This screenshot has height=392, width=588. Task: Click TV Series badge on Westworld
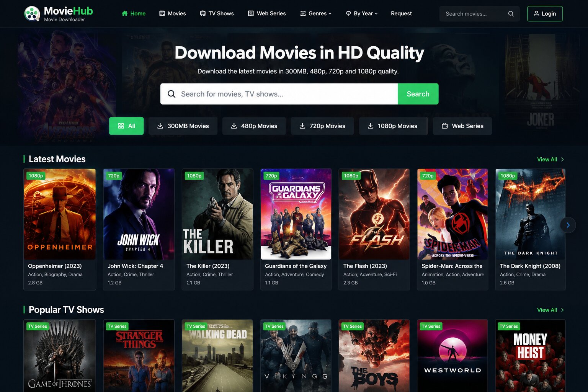point(431,327)
